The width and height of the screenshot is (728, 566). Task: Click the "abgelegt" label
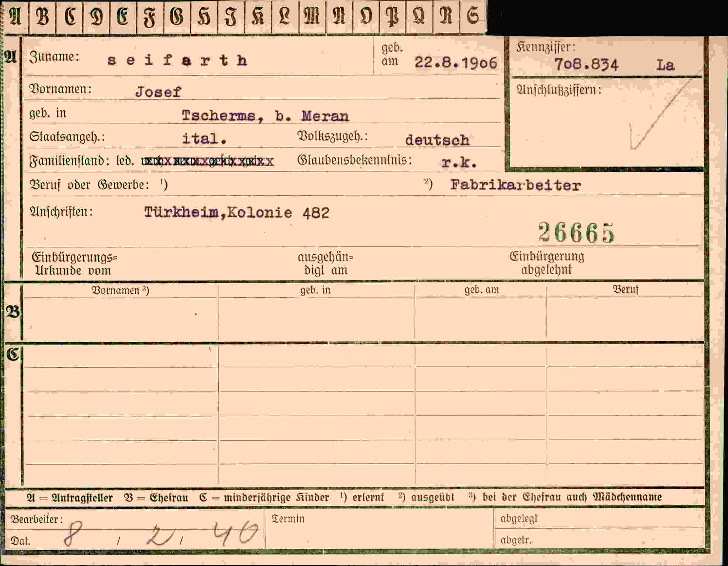[x=519, y=518]
